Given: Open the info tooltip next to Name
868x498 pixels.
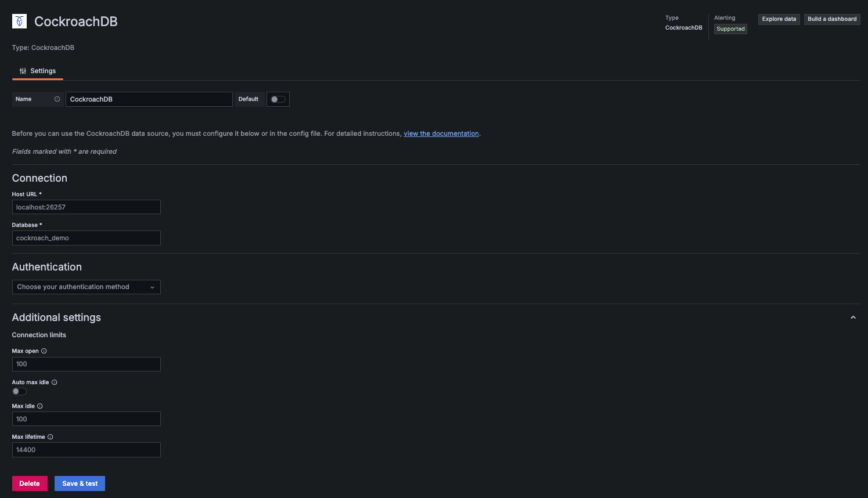Looking at the screenshot, I should pos(56,99).
